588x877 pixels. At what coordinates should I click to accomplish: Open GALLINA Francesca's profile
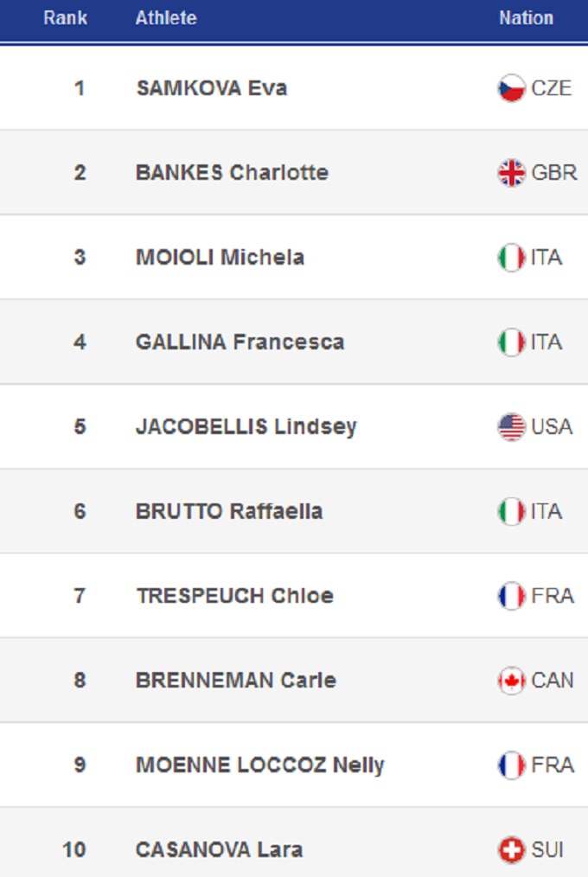tap(240, 342)
